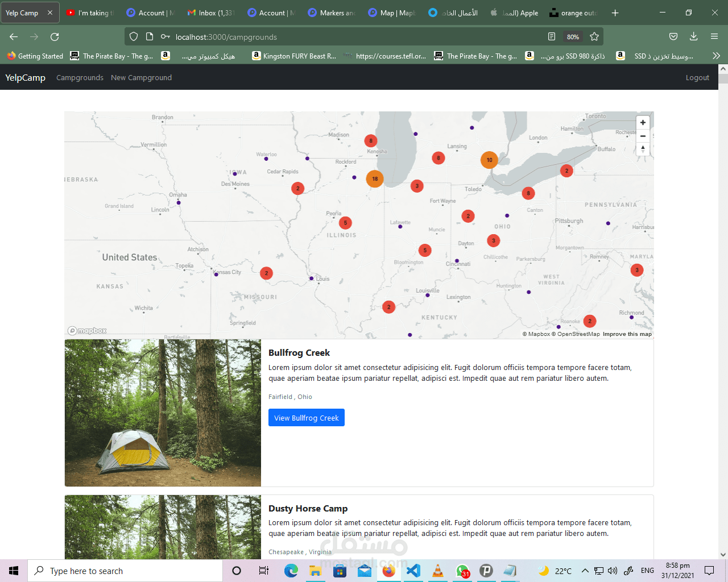Zoom out on the map
This screenshot has height=582, width=728.
(x=643, y=136)
